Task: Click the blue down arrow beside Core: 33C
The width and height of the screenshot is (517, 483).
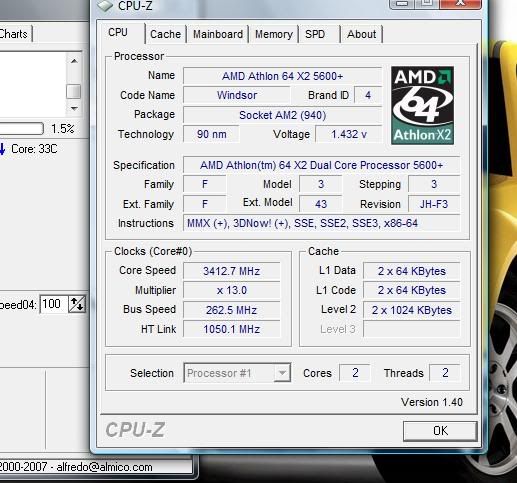Action: [3, 149]
